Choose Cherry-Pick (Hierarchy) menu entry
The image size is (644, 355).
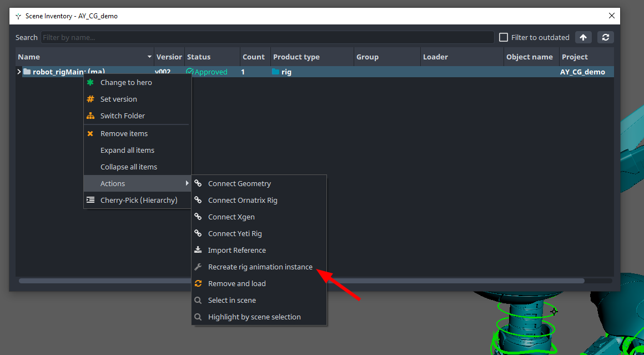click(x=139, y=200)
